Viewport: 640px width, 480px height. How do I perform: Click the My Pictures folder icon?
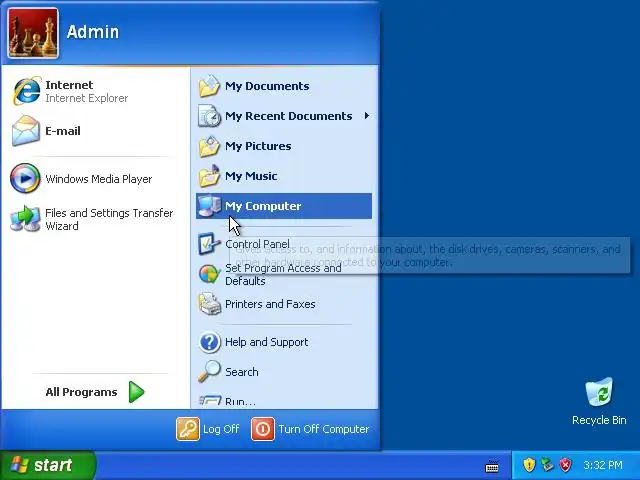pos(209,146)
